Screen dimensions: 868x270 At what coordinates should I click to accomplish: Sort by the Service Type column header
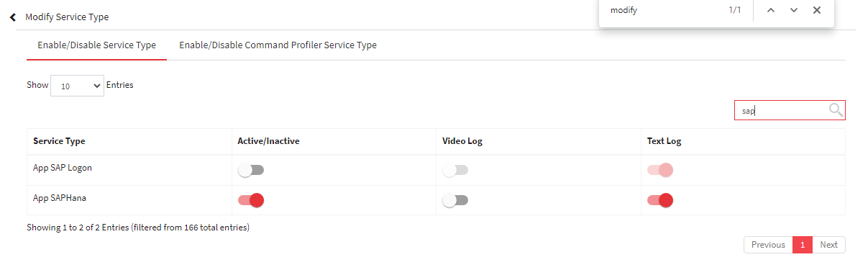pyautogui.click(x=59, y=141)
